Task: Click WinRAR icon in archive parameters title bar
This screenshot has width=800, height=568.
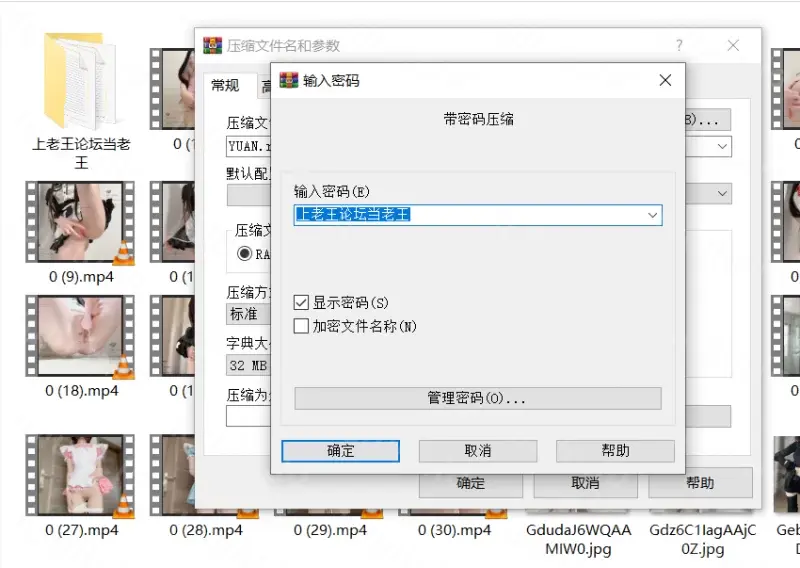Action: (x=212, y=45)
